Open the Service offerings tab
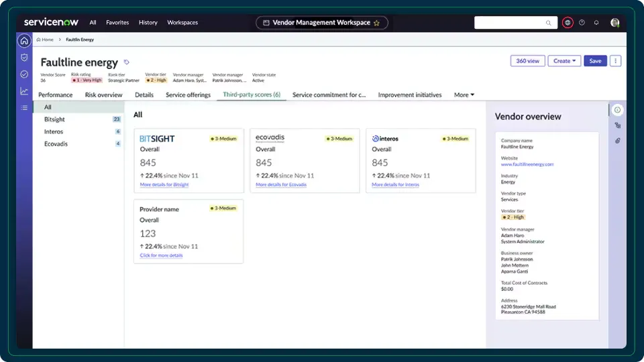644x362 pixels. tap(188, 95)
